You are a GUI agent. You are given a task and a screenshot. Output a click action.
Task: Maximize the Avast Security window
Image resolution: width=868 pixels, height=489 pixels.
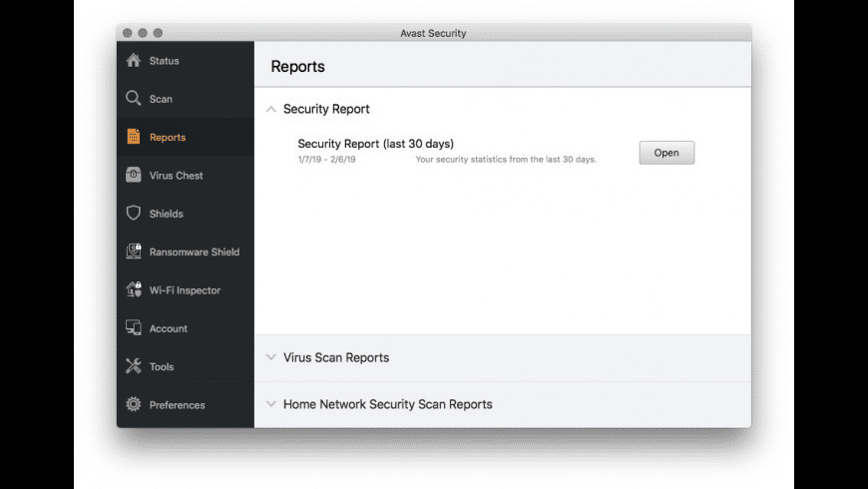159,33
